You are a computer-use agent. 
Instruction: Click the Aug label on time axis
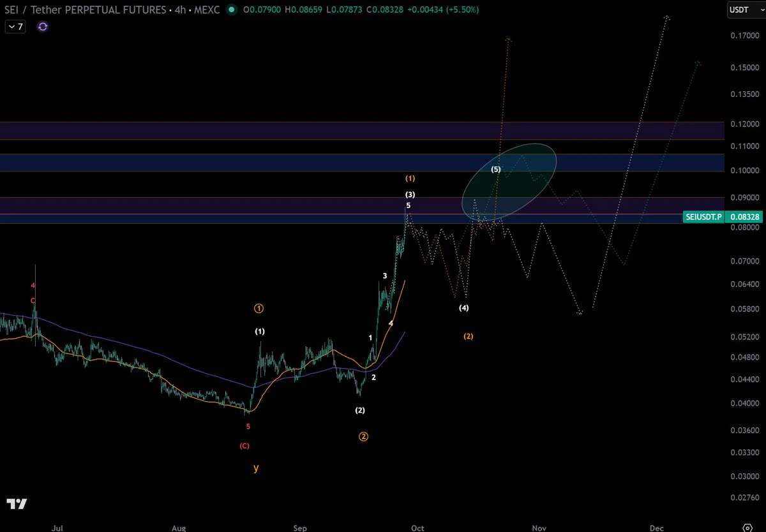179,528
